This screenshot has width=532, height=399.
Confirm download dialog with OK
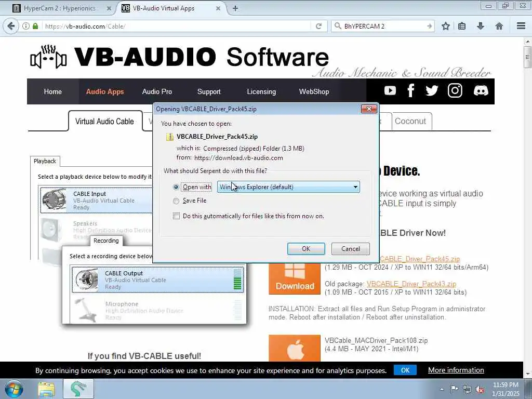[306, 249]
